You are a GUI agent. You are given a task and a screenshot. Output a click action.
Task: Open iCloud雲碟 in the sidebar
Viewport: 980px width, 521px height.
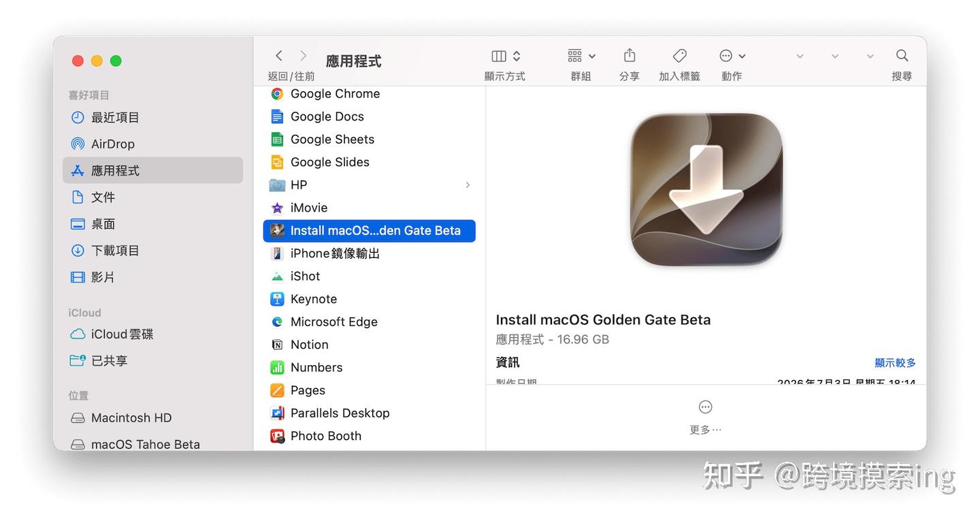pyautogui.click(x=152, y=334)
